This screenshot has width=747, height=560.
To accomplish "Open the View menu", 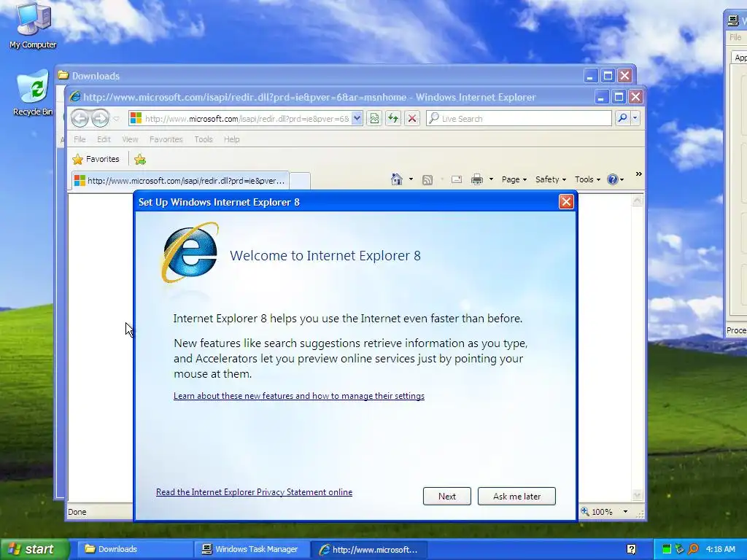I will tap(130, 139).
